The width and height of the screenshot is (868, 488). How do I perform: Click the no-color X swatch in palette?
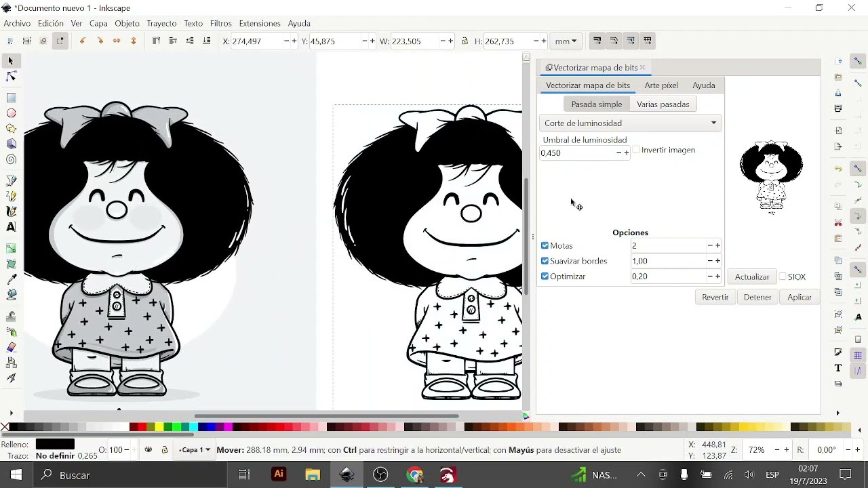click(5, 427)
